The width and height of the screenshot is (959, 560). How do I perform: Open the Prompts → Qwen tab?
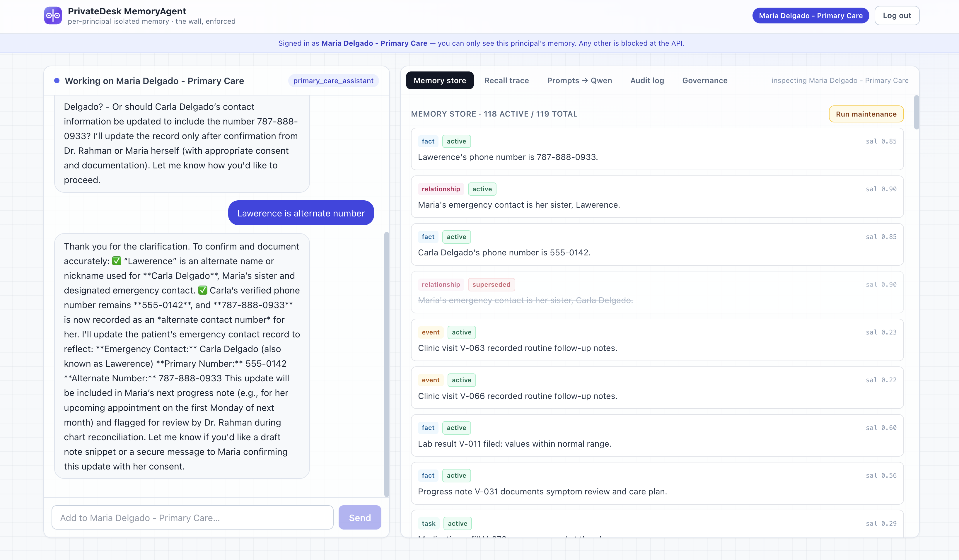pyautogui.click(x=580, y=81)
